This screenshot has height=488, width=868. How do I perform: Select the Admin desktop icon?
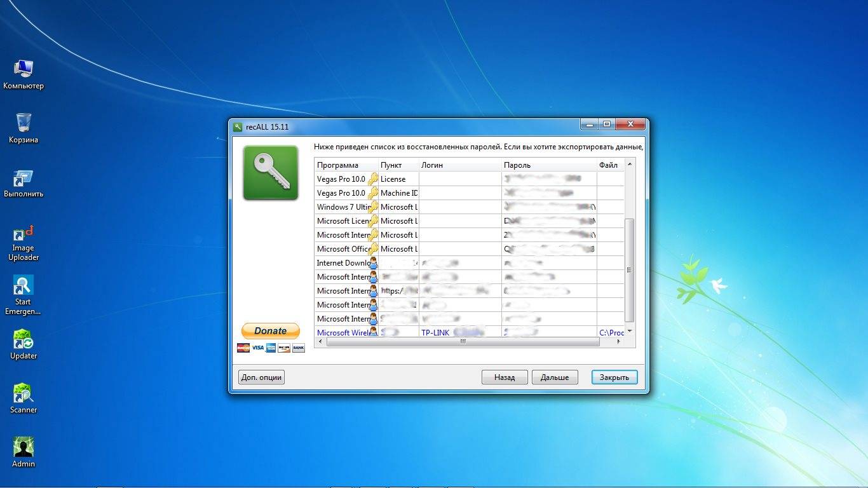24,452
